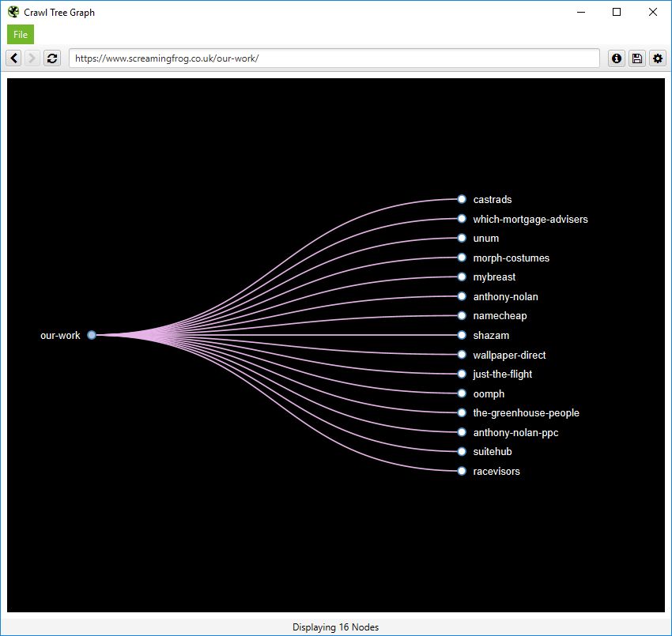
Task: Expand the castrads node
Action: point(462,199)
